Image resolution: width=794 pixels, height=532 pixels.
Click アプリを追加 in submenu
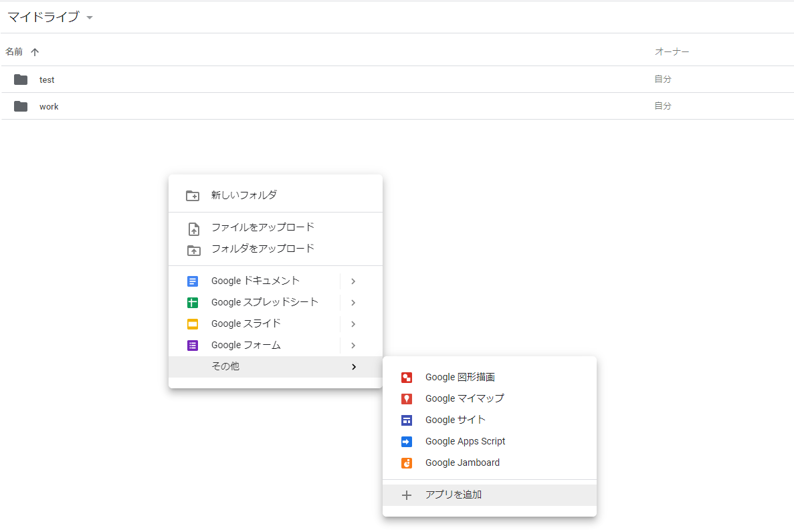(490, 495)
